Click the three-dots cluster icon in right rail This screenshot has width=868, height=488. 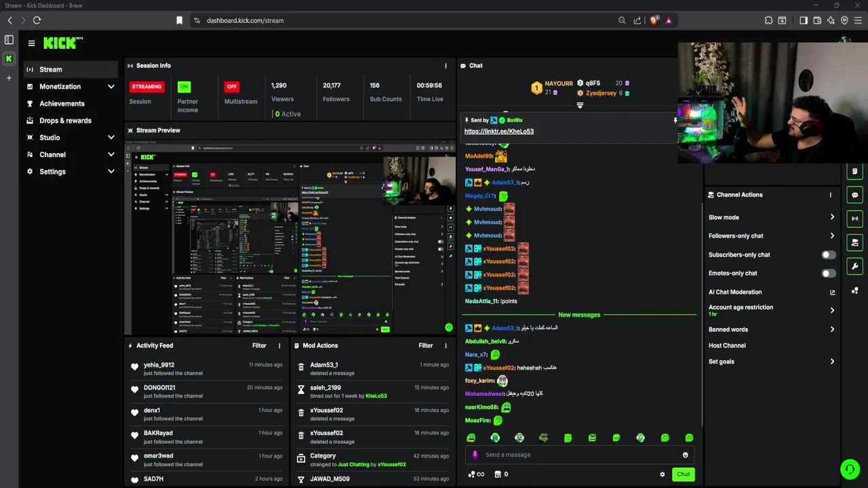(x=854, y=291)
